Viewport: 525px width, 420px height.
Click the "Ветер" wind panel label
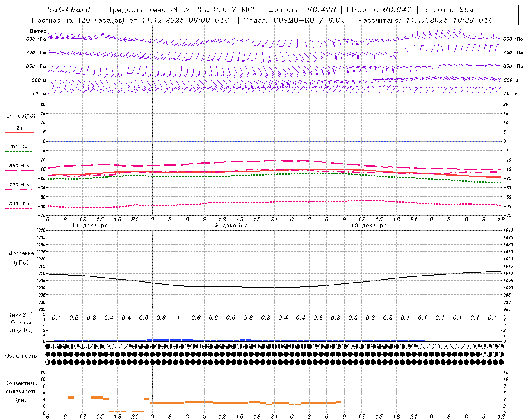tap(38, 31)
